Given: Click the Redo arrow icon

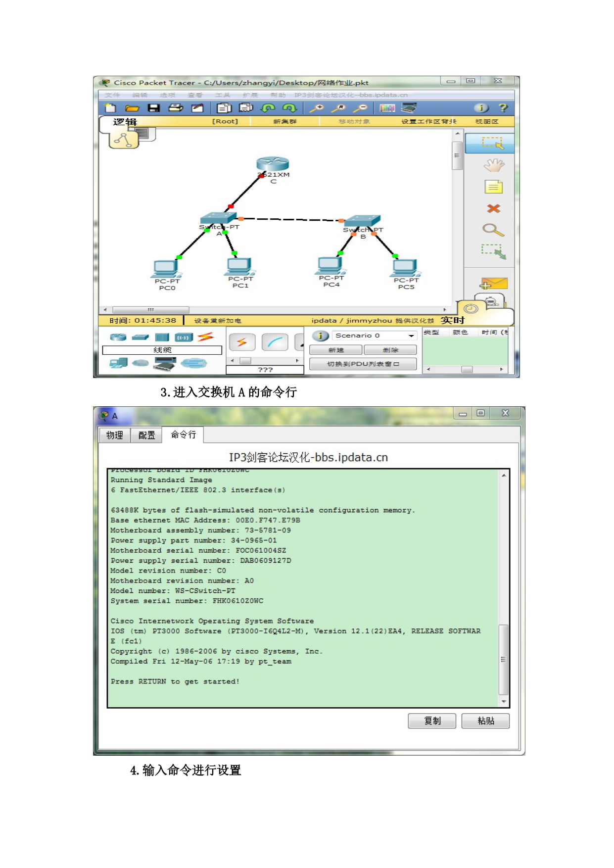Looking at the screenshot, I should [x=289, y=108].
